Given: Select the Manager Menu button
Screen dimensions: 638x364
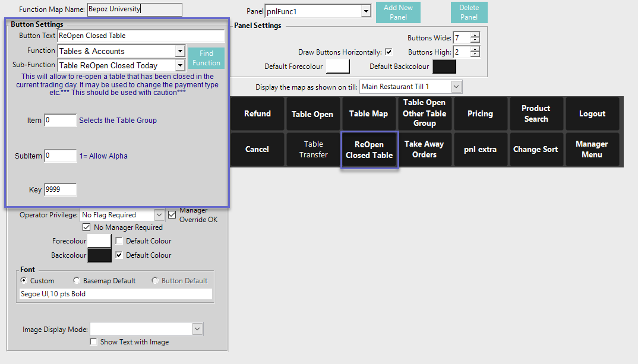Looking at the screenshot, I should tap(592, 149).
